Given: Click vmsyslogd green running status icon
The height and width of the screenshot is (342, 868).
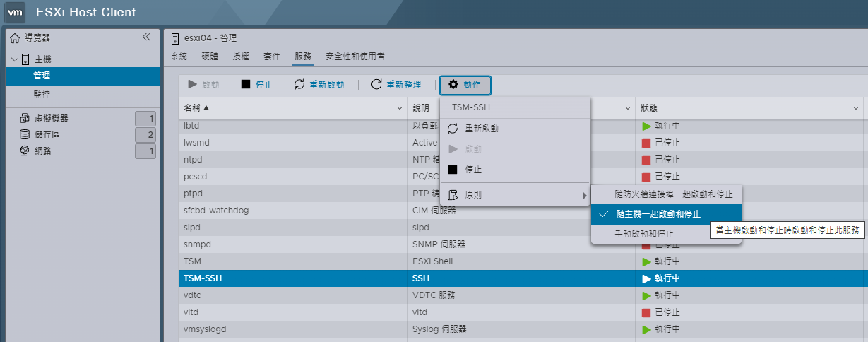Looking at the screenshot, I should point(646,329).
